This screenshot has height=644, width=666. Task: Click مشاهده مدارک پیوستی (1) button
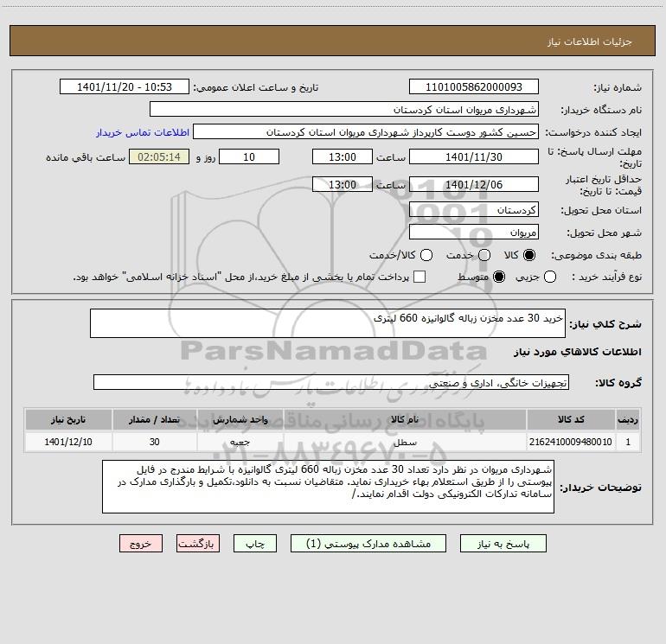pyautogui.click(x=368, y=544)
